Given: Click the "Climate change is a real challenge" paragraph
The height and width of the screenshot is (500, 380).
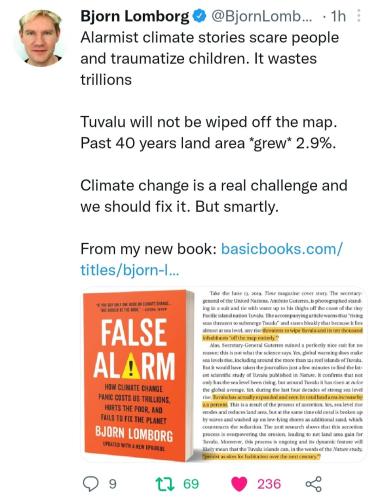Looking at the screenshot, I should (214, 196).
